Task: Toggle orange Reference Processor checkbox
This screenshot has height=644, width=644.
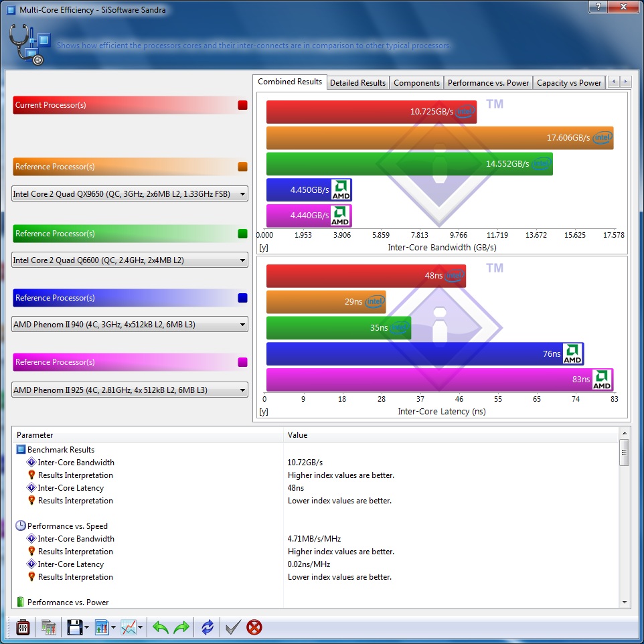Action: (x=243, y=166)
